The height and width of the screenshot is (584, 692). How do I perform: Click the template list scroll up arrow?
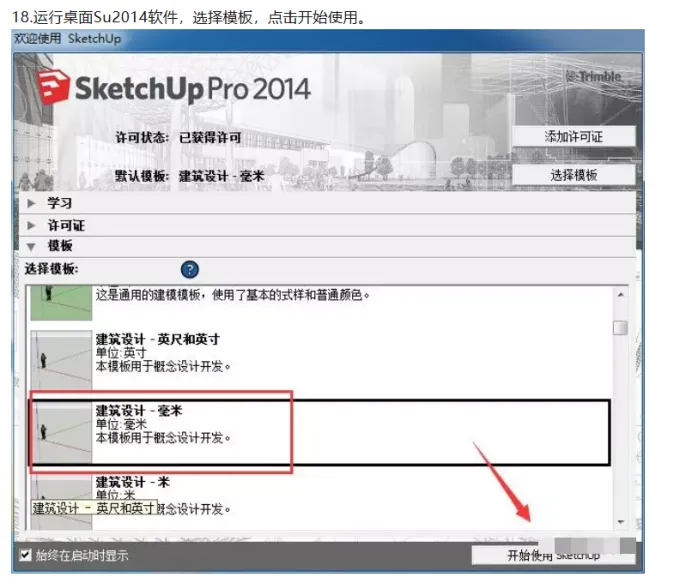pos(621,294)
